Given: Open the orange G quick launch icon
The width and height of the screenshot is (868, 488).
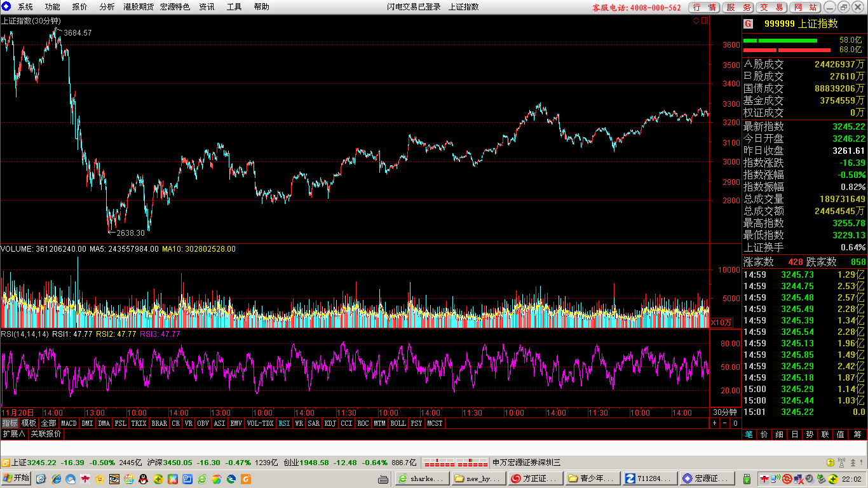Looking at the screenshot, I should [x=246, y=478].
